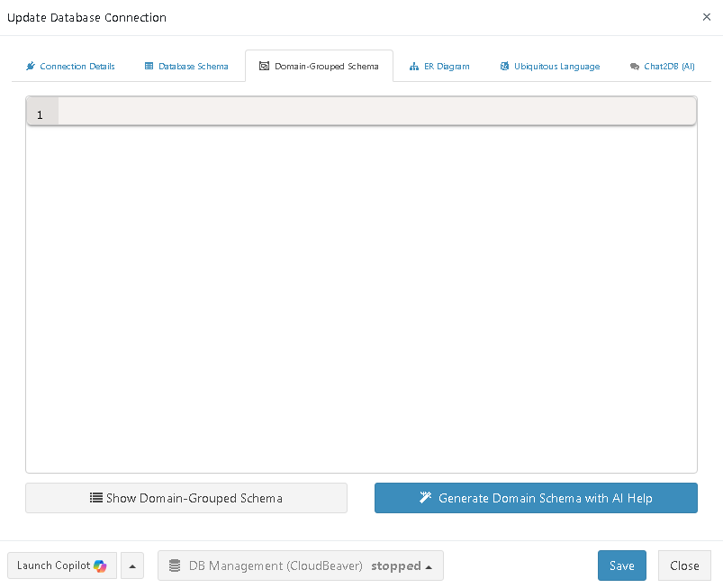This screenshot has height=588, width=723.
Task: Click the table icon on Database Schema tab
Action: pos(149,67)
